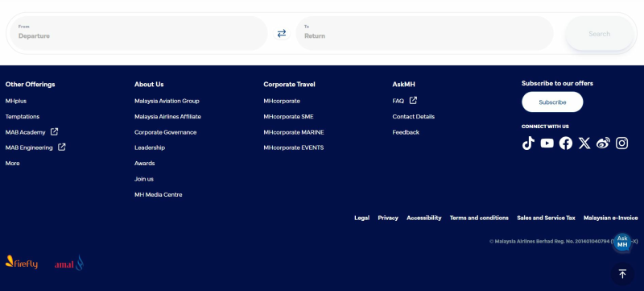Open Malaysia Airlines Affiliate link
This screenshot has height=291, width=644.
(x=167, y=117)
